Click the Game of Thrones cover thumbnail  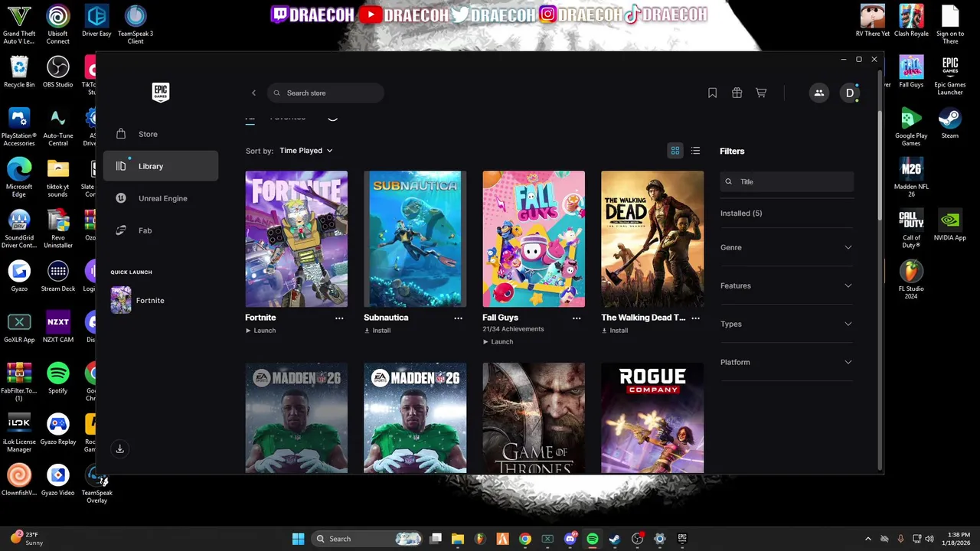[x=534, y=418]
